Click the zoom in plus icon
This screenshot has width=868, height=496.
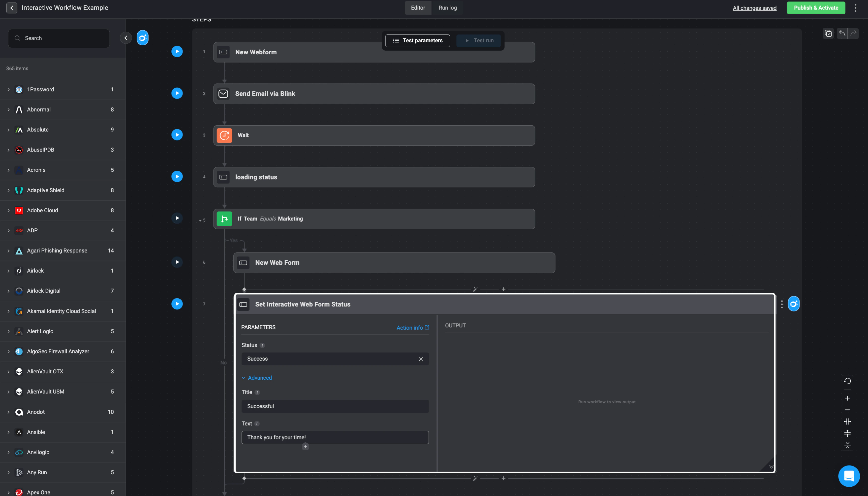pos(847,398)
